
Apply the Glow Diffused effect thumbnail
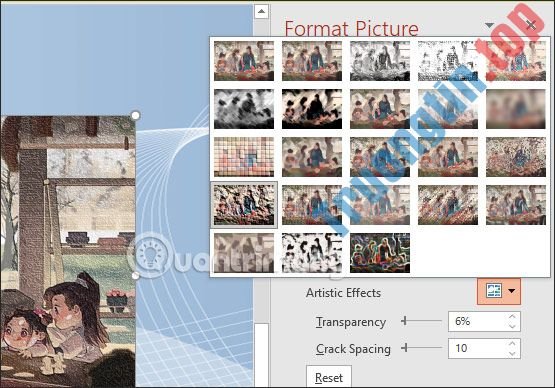(448, 109)
